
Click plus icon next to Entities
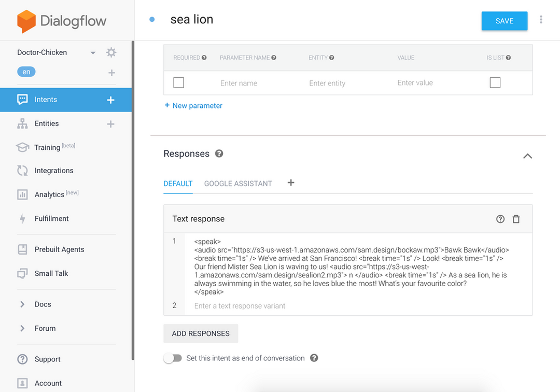(x=110, y=124)
